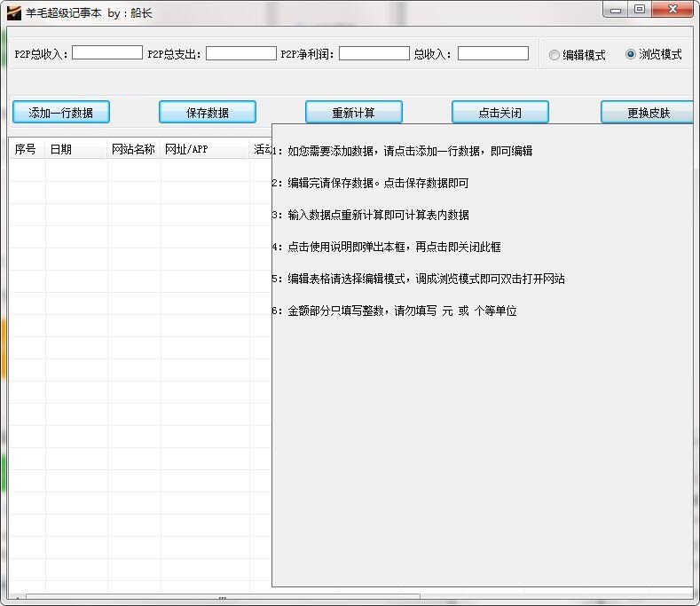Click instruction line 4 about 使用说明
Image resolution: width=700 pixels, height=606 pixels.
[x=387, y=247]
